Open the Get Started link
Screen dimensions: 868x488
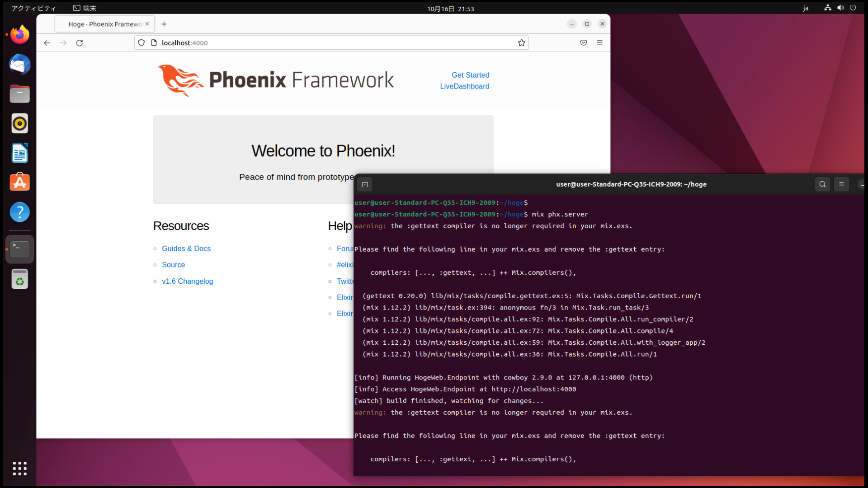470,75
